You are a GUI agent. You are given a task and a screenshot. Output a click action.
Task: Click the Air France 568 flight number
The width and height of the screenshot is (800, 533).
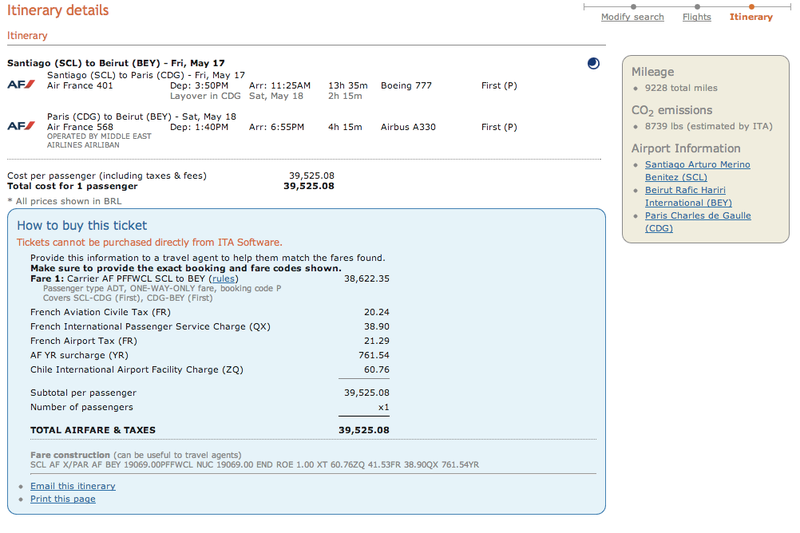[80, 127]
